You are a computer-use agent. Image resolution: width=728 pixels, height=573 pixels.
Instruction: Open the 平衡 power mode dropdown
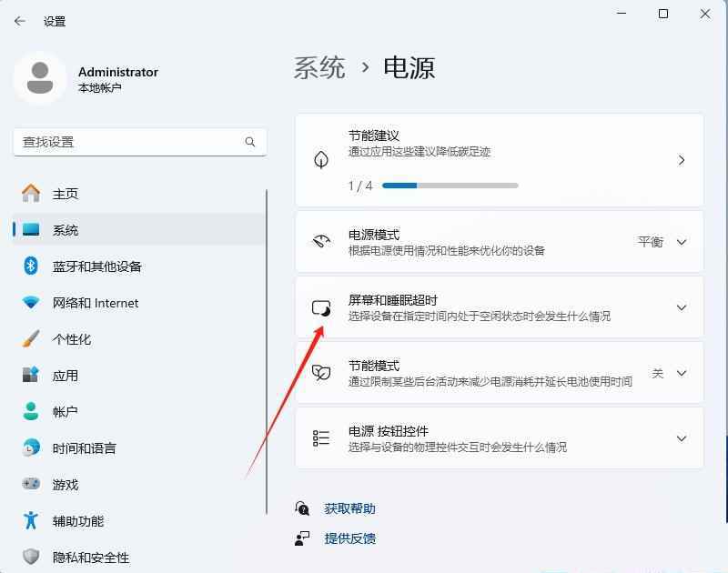650,242
